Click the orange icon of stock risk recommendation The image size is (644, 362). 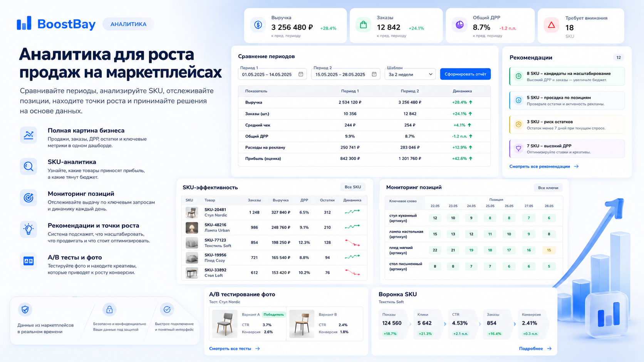pos(518,124)
